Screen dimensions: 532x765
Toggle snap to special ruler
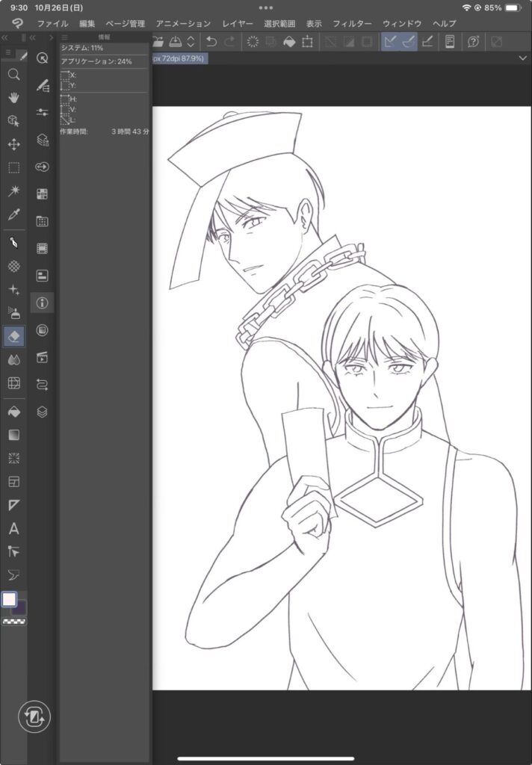[407, 42]
